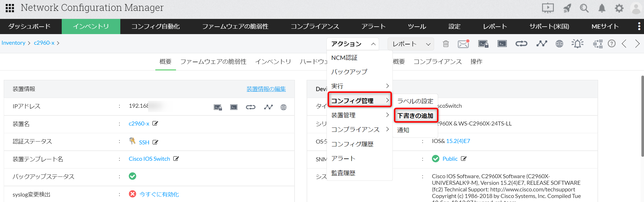644x202 pixels.
Task: Click the trace route icon in IP address row
Action: coord(268,107)
